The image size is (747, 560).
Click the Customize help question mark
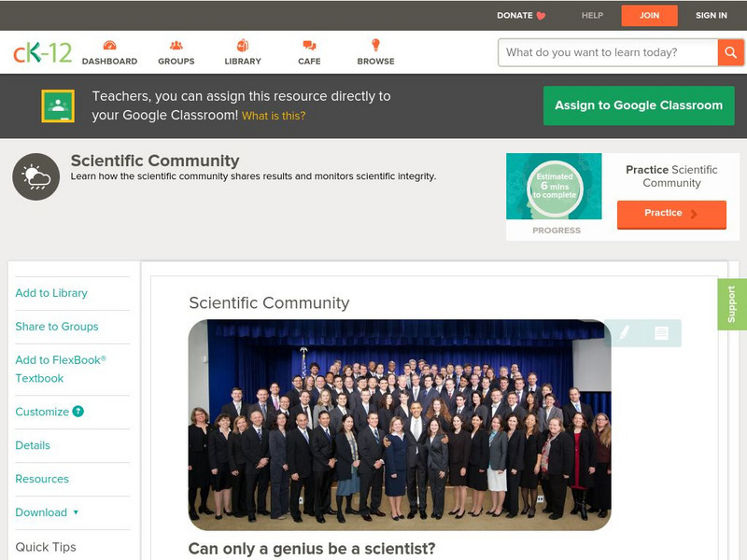(78, 412)
